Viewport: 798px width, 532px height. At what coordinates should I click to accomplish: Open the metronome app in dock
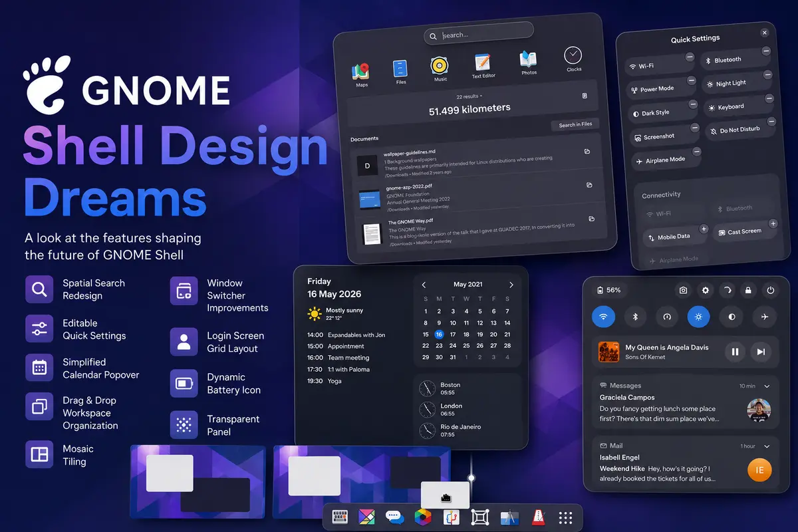[x=538, y=517]
